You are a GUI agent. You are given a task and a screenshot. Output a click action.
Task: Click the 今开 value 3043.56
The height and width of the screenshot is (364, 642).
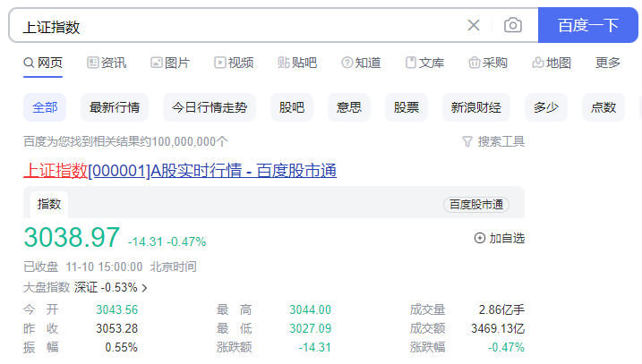(116, 309)
